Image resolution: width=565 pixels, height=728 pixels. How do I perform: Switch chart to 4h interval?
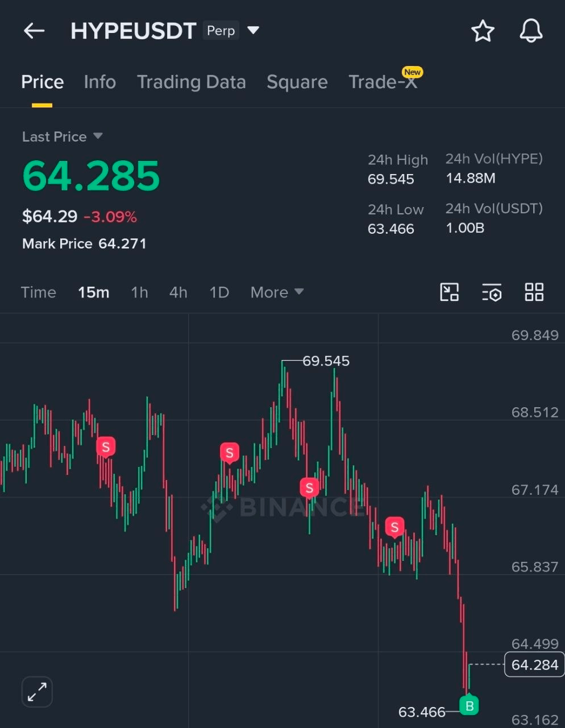[x=178, y=292]
